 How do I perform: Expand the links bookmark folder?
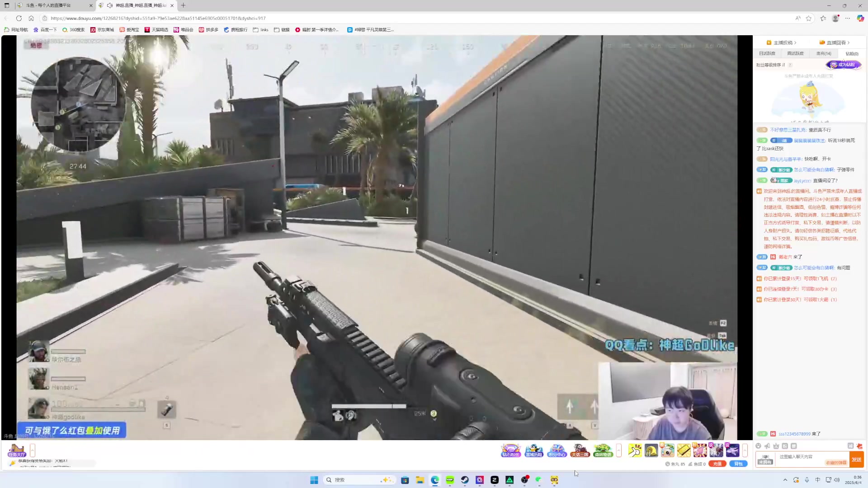[x=261, y=30]
